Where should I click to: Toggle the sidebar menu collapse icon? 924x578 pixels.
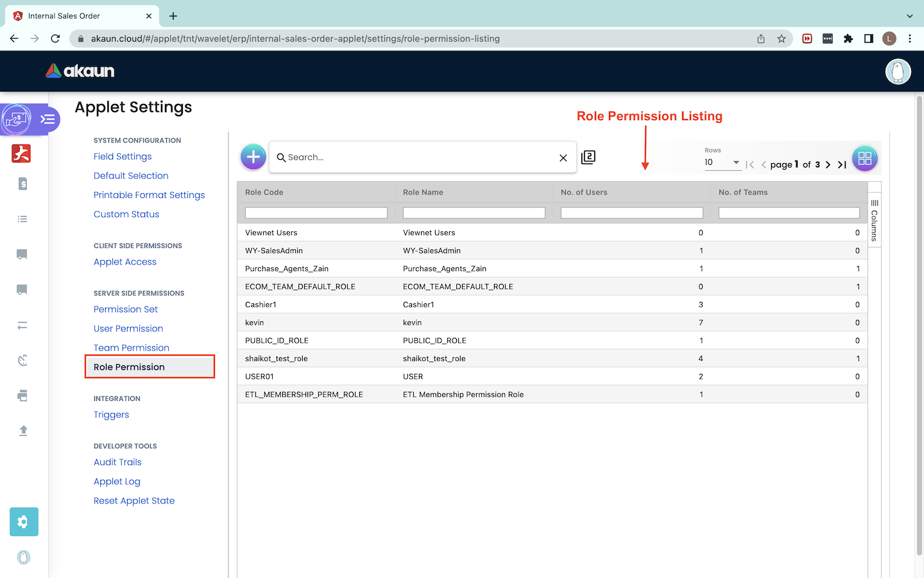(x=47, y=119)
